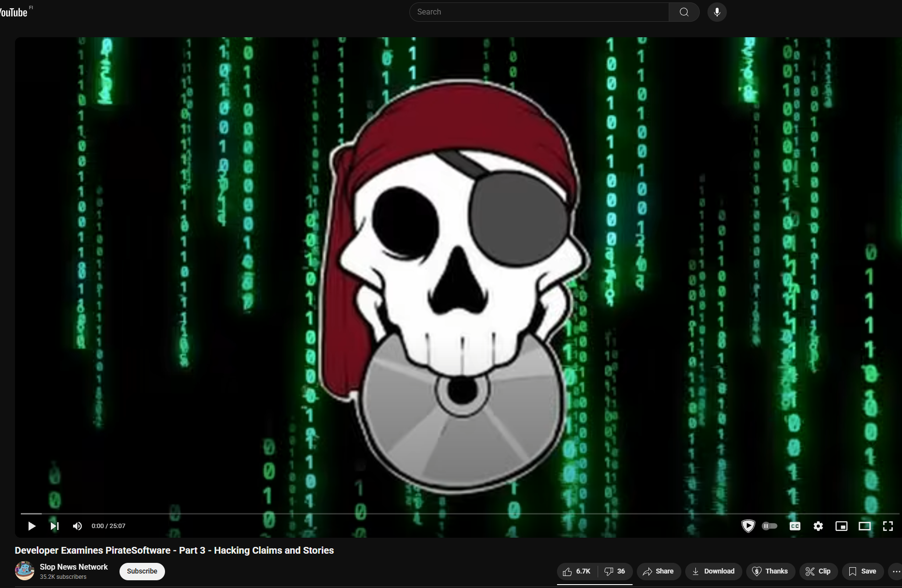902x588 pixels.
Task: Click the video title text
Action: [x=174, y=550]
